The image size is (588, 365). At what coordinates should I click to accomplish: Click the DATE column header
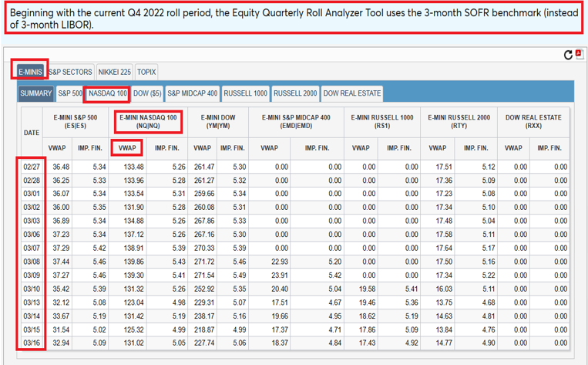(x=32, y=133)
